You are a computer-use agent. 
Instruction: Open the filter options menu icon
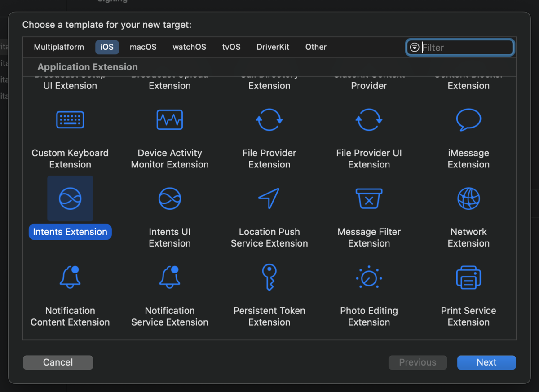415,48
